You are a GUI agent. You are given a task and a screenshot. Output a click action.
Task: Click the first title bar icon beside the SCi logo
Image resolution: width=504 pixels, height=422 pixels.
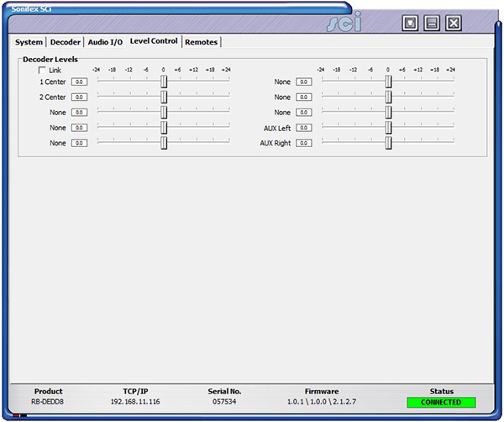(410, 23)
